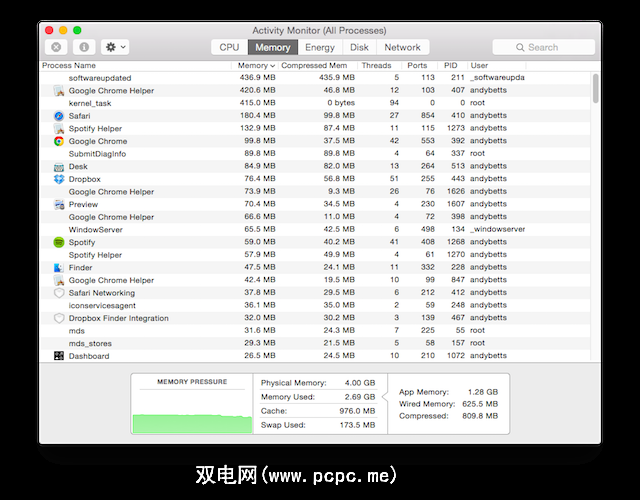Click the App Memory 1.28 GB value
Screen dimensions: 640x500
[483, 392]
